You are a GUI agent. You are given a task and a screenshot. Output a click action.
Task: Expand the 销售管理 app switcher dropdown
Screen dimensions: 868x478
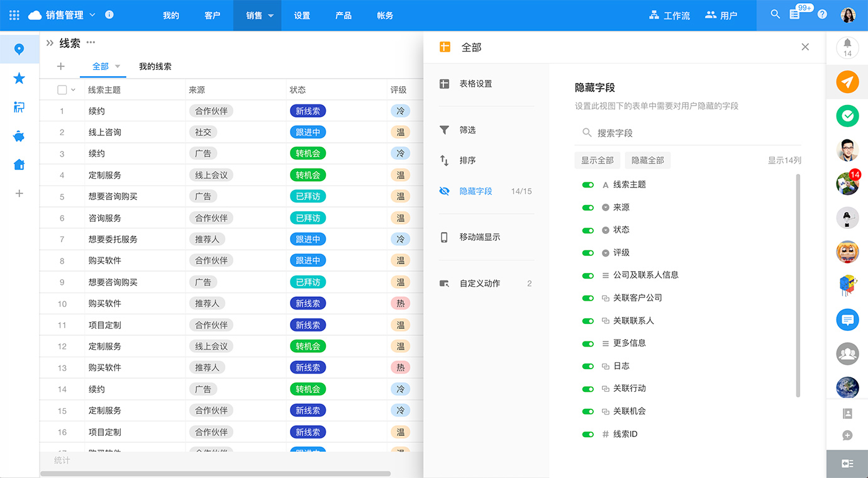click(92, 14)
